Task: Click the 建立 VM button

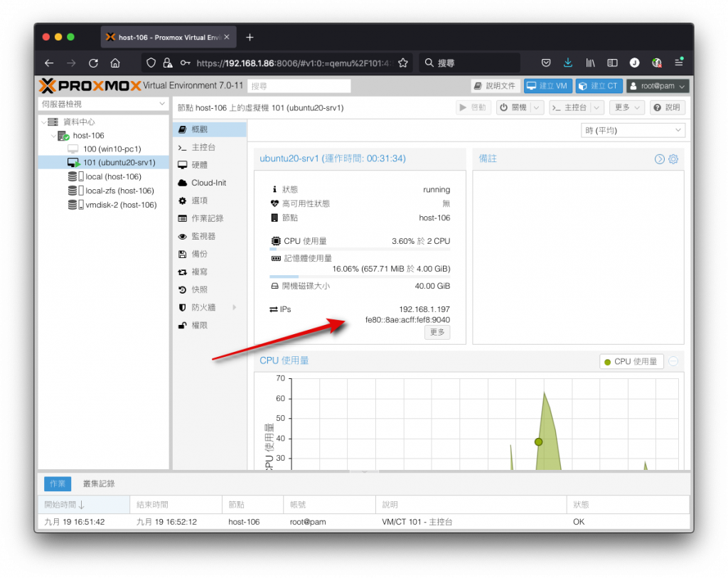Action: coord(548,86)
